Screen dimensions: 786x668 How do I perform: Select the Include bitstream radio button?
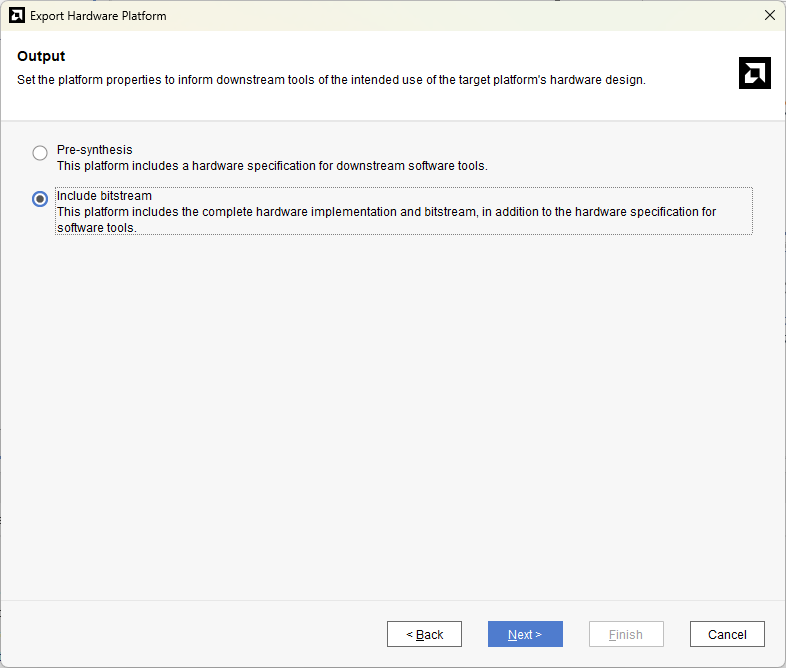40,199
